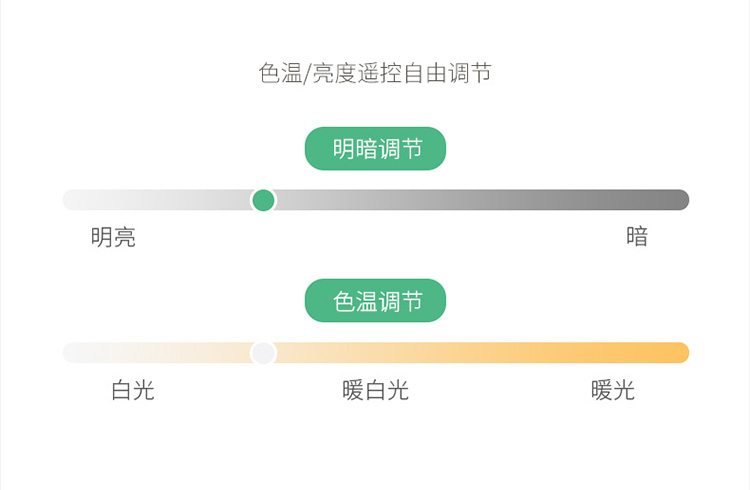Click the brightness track three-quarters toward 暗

(532, 200)
